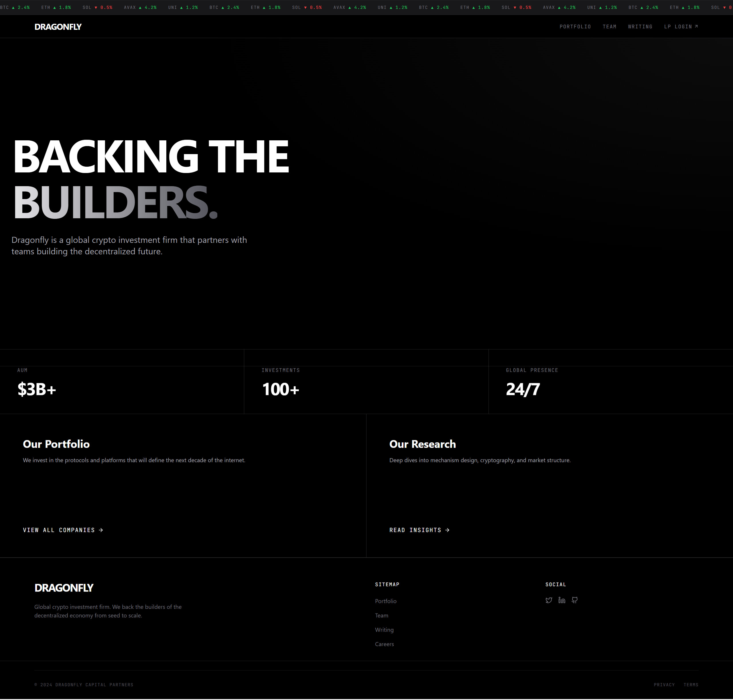Click the LP Login external arrow icon
This screenshot has width=733, height=700.
point(696,26)
